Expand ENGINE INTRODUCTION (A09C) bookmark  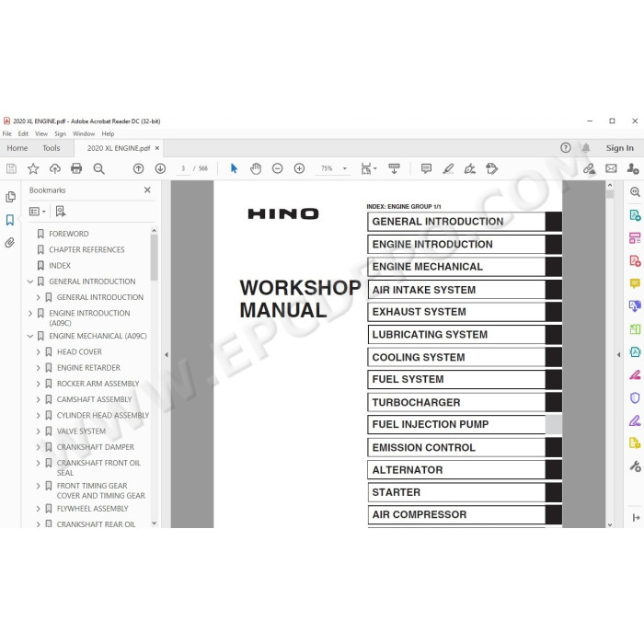(x=30, y=313)
